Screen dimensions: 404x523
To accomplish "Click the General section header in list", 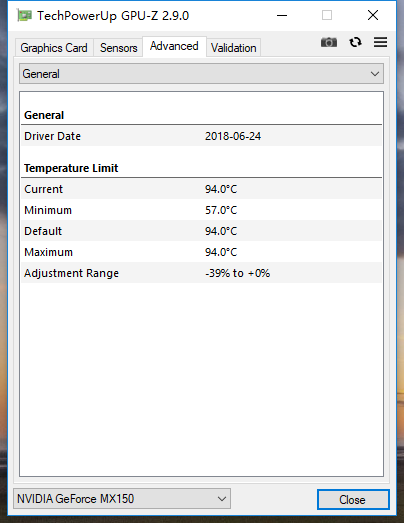I will (44, 115).
